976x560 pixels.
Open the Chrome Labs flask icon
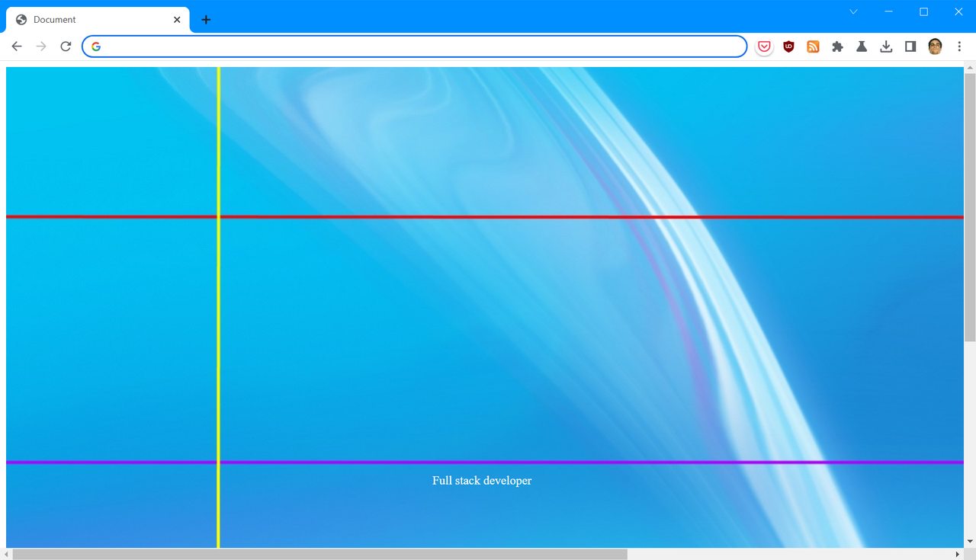862,46
